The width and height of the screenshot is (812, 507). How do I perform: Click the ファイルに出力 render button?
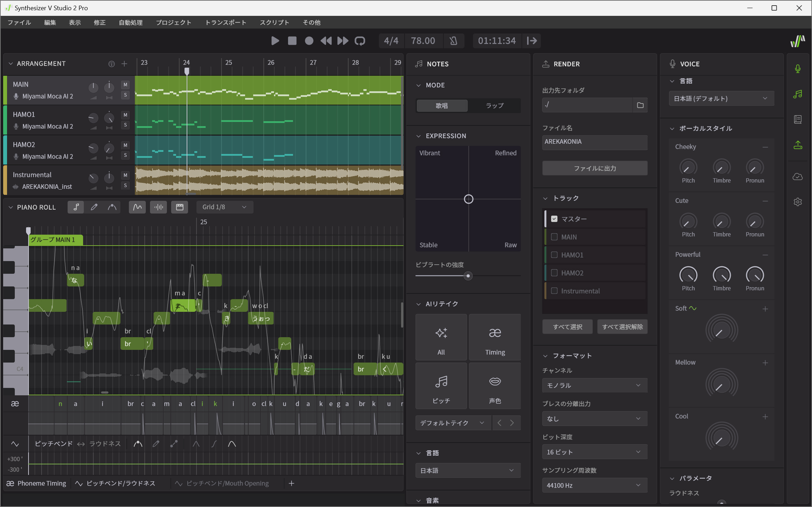(594, 168)
